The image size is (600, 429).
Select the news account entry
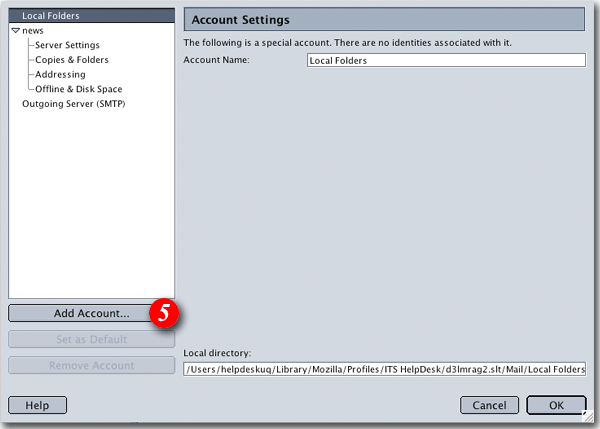(33, 31)
